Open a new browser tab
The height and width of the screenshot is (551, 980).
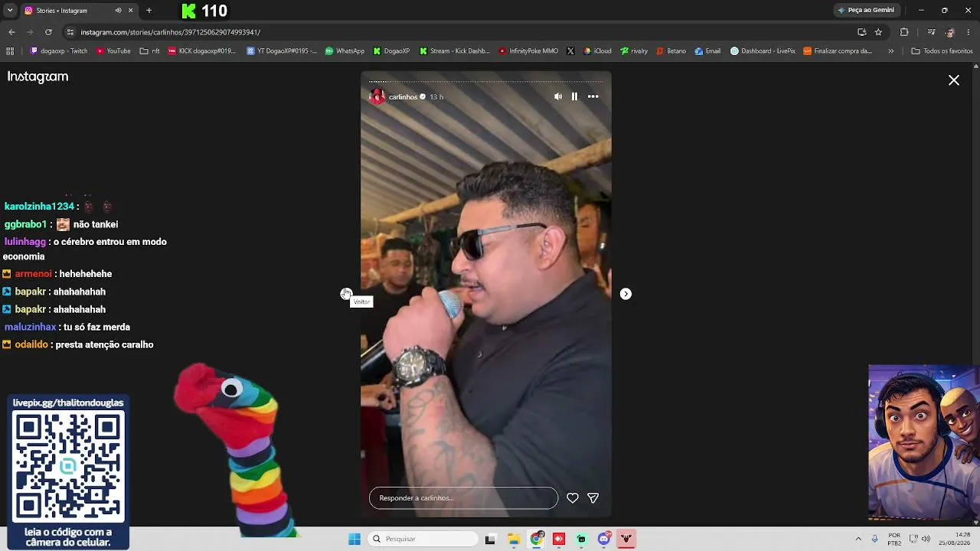[149, 11]
